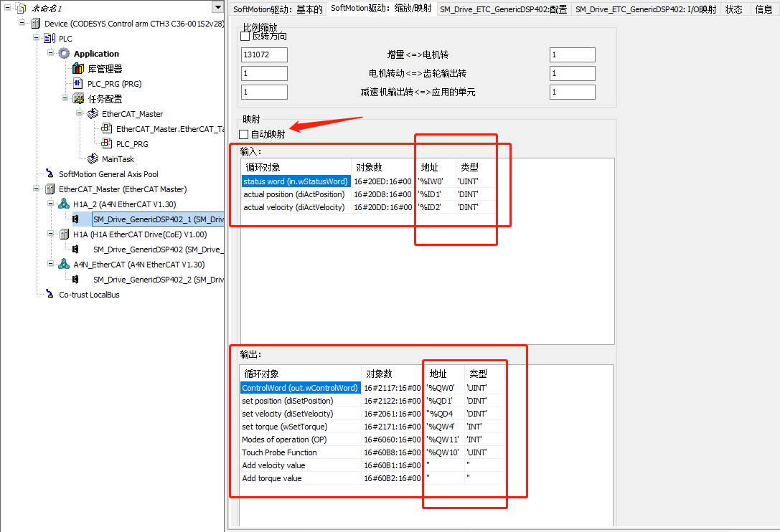Select status word (in.wStatusWord) input row
Screen dimensions: 780x532
click(x=368, y=181)
